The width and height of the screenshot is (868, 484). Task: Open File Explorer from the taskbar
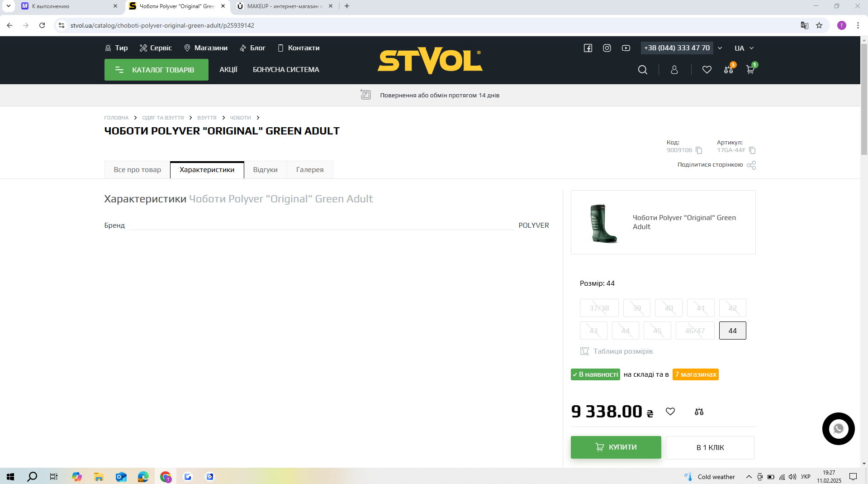[99, 477]
